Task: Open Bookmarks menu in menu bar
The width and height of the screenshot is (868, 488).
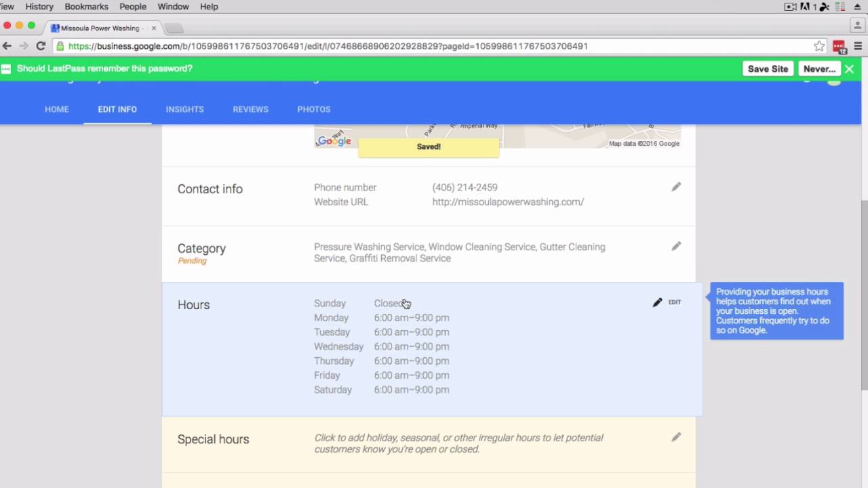Action: (x=86, y=6)
